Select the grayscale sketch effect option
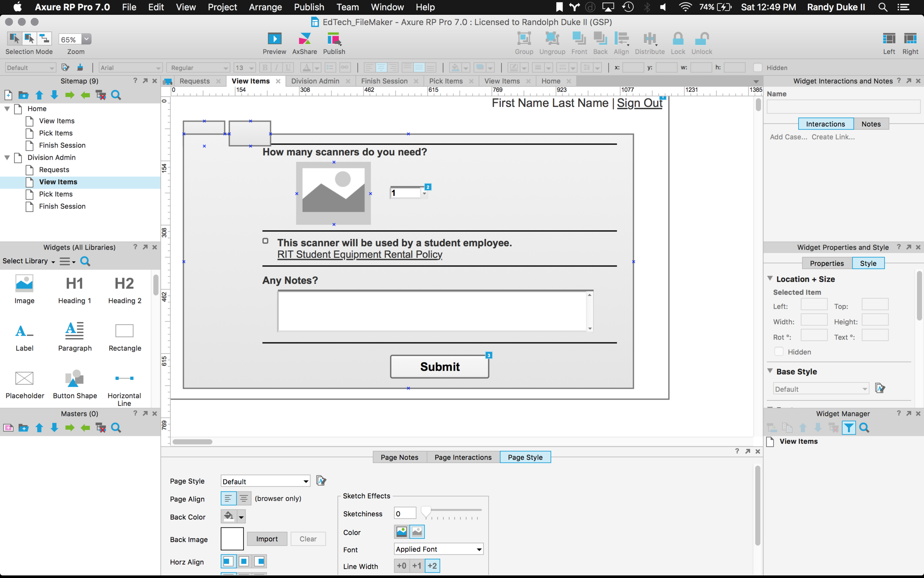The width and height of the screenshot is (924, 578). 417,532
